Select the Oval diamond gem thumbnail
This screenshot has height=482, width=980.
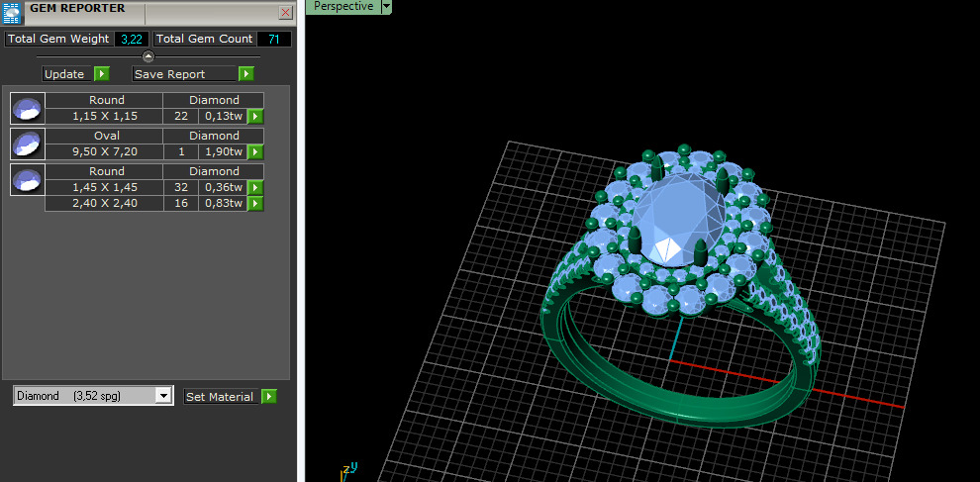[x=28, y=144]
